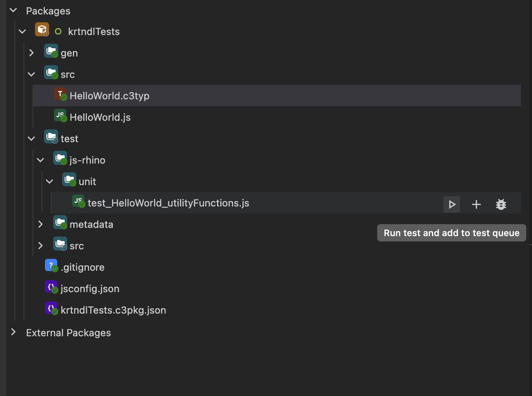Collapse the js-rhino folder
Viewport: 532px width, 396px height.
[x=40, y=159]
